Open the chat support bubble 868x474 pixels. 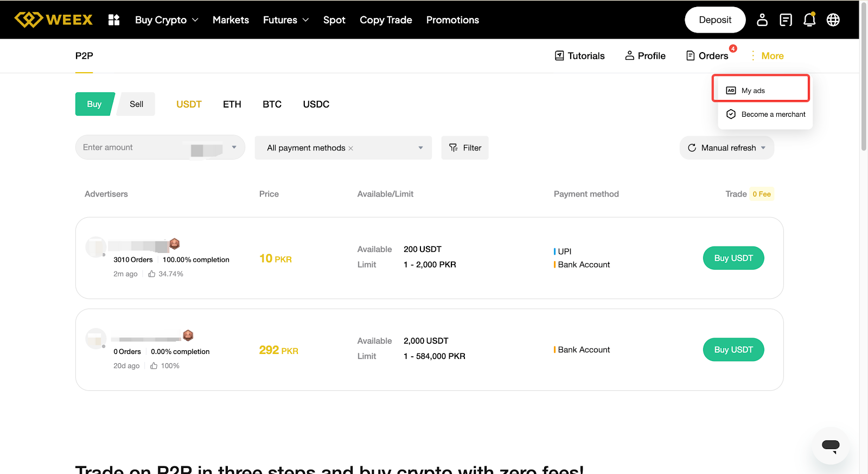831,446
